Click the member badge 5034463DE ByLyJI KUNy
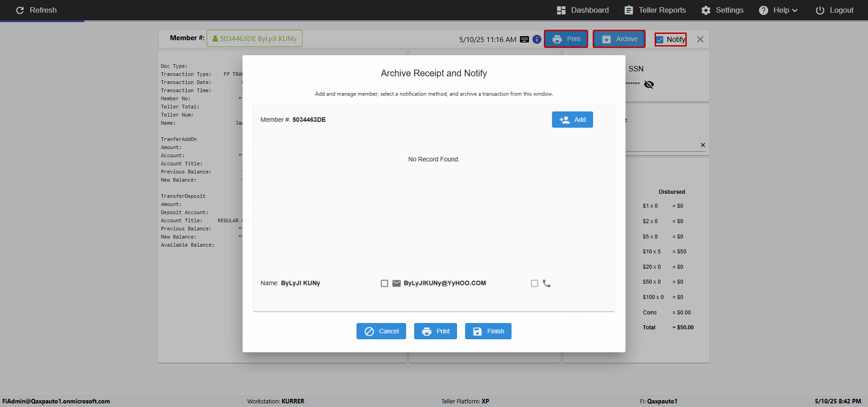Screen dimensions: 868x407 pos(255,38)
